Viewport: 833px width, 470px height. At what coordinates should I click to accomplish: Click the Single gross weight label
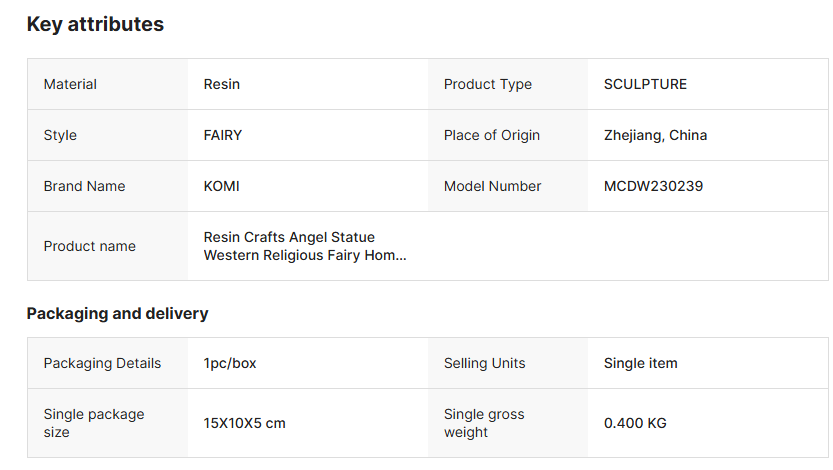point(484,423)
